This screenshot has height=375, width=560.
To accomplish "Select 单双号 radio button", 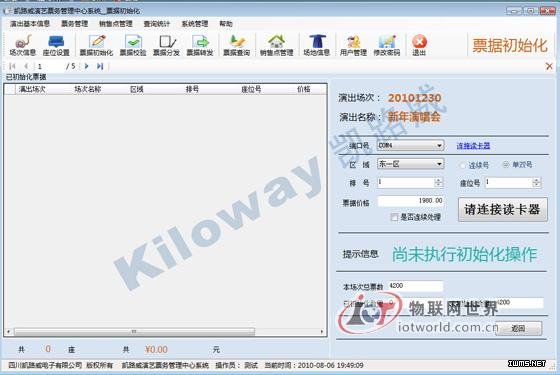I will 506,165.
